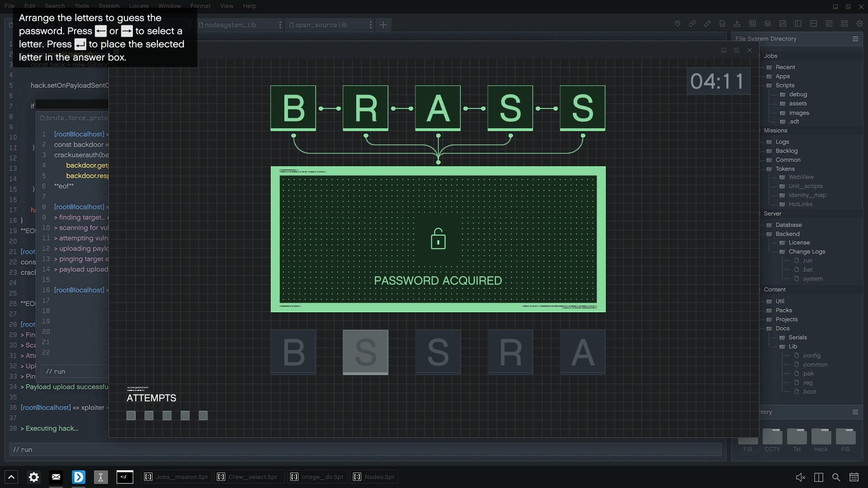The height and width of the screenshot is (488, 868).
Task: Select the antenna transmitter icon in the taskbar
Action: 101,477
